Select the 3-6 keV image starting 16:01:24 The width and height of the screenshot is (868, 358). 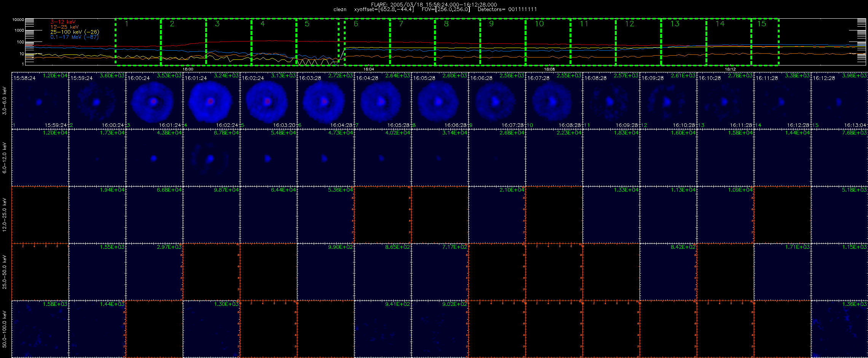pos(211,101)
